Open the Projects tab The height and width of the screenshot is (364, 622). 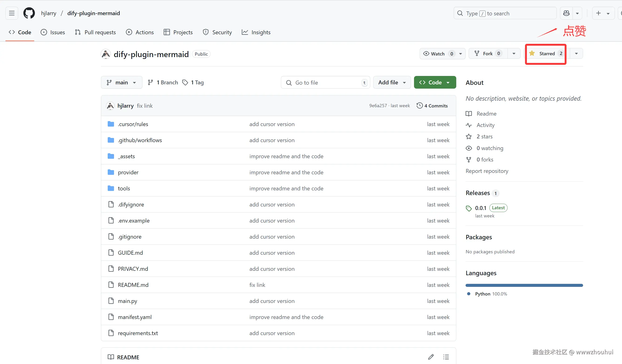coord(178,32)
